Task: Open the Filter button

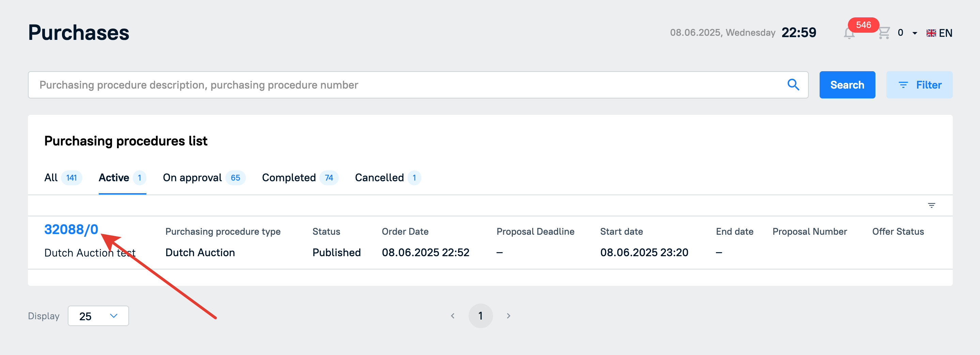Action: pos(919,85)
